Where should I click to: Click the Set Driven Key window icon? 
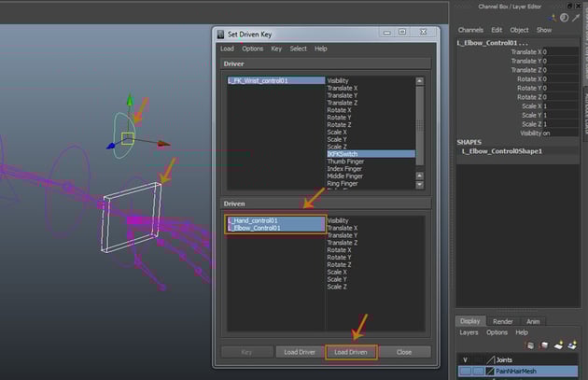[220, 33]
